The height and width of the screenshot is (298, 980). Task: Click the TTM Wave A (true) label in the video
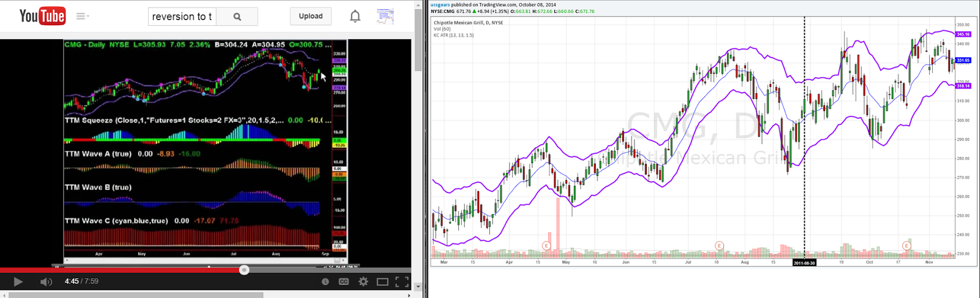pos(98,154)
